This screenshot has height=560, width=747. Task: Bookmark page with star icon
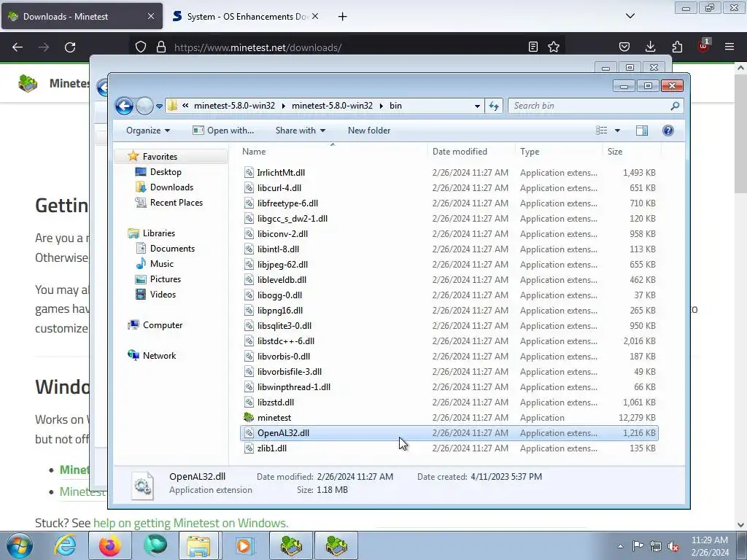pyautogui.click(x=554, y=47)
